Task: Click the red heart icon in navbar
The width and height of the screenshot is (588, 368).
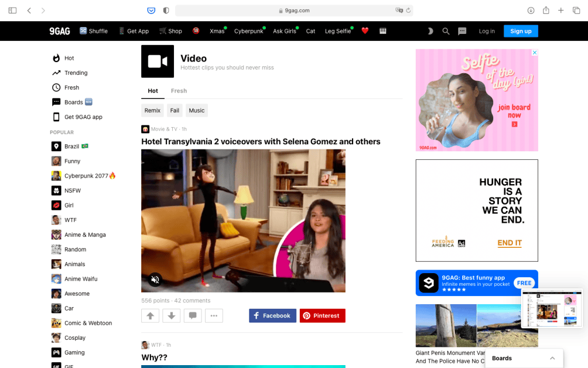Action: tap(365, 31)
